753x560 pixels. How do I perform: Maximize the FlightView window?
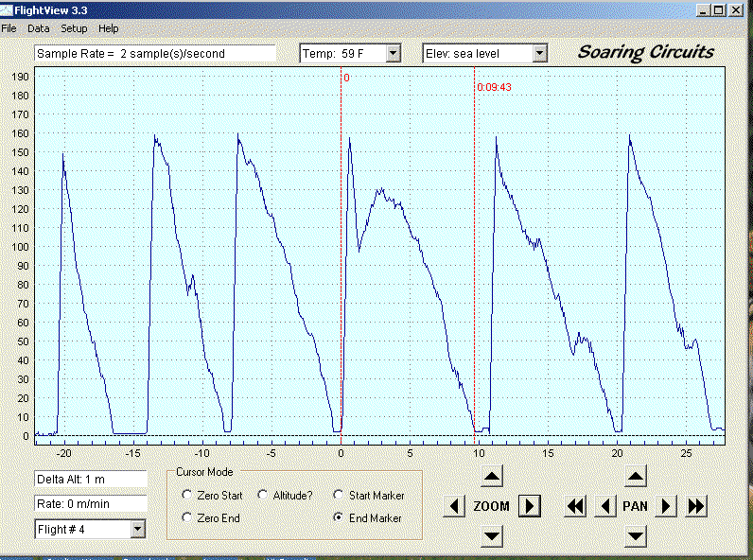[718, 10]
